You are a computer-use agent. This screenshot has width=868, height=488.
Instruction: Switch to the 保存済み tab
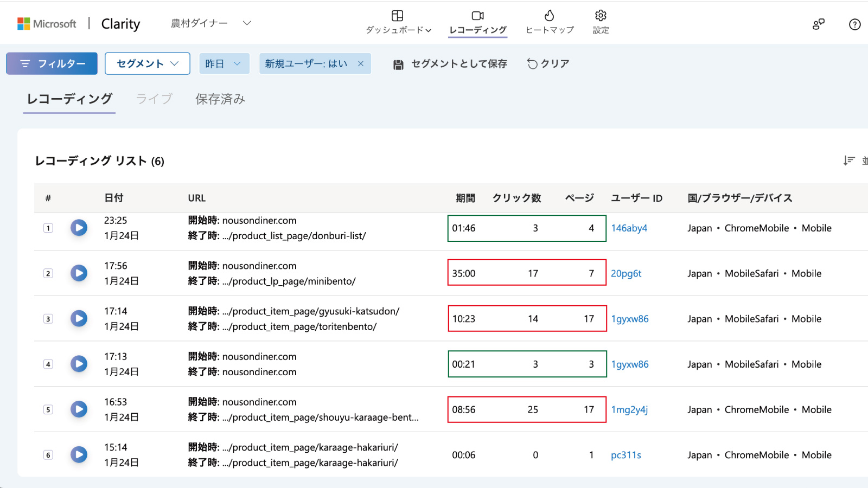[x=220, y=99]
